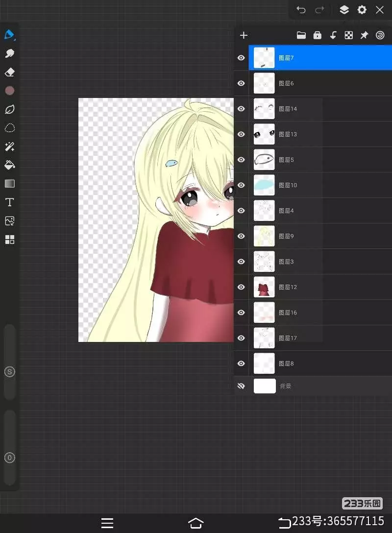Pick the Gradient tool
Viewport: 392px width, 533px height.
(10, 184)
